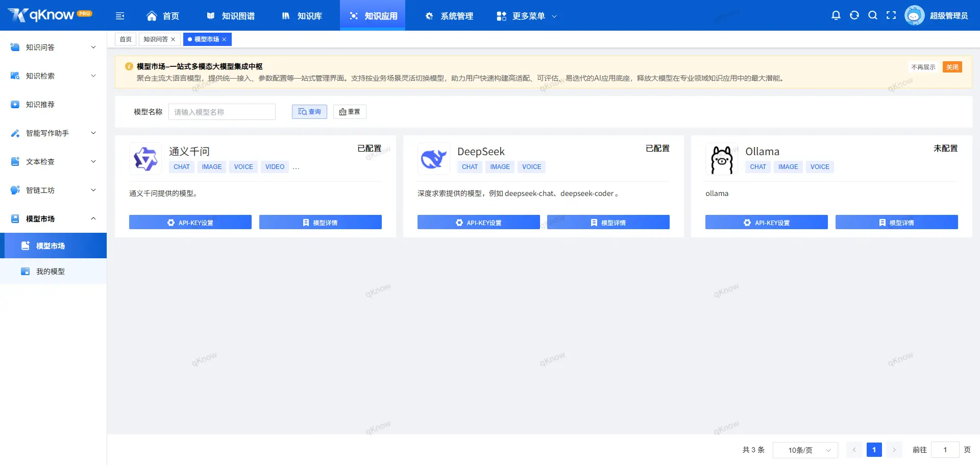Click the refresh icon in header
Image resolution: width=980 pixels, height=465 pixels.
854,15
